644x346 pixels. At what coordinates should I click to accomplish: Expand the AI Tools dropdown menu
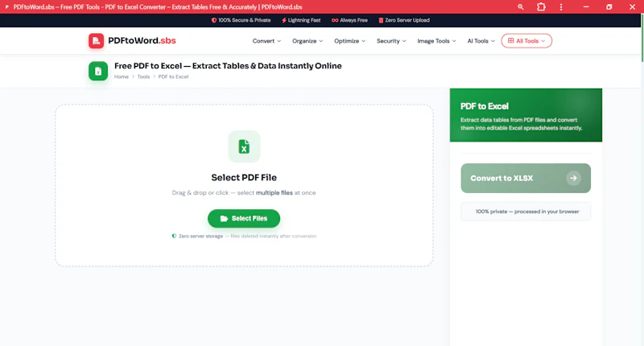(x=481, y=41)
